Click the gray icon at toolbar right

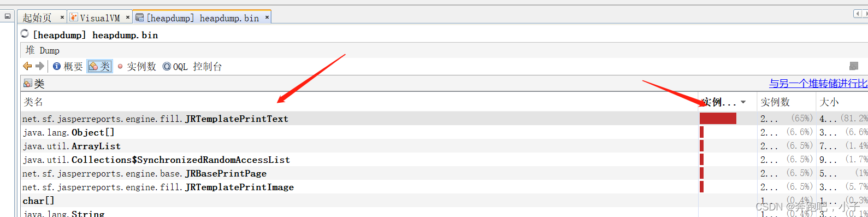pyautogui.click(x=854, y=66)
